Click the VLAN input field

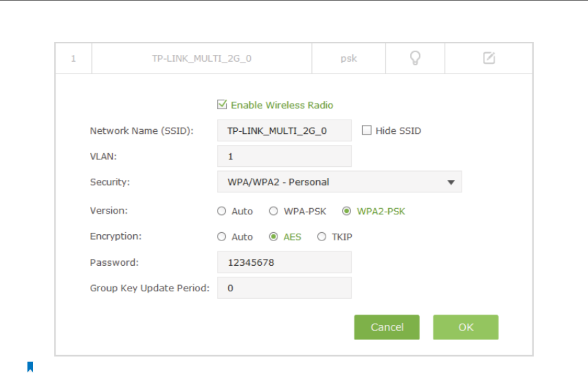[284, 156]
